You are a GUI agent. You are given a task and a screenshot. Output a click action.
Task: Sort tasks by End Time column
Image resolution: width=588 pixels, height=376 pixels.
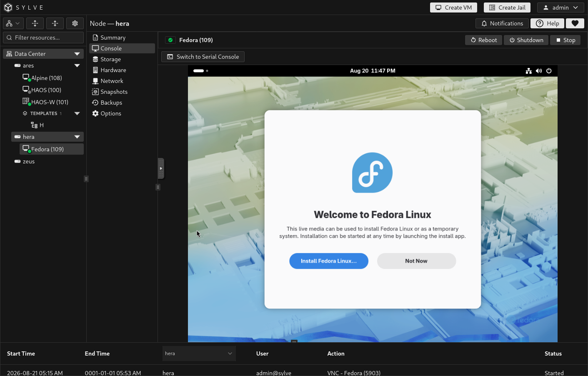97,353
